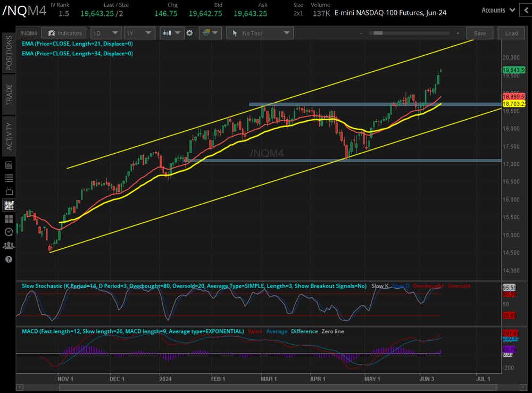532x393 pixels.
Task: Open the community people sidebar icon
Action: [x=9, y=246]
